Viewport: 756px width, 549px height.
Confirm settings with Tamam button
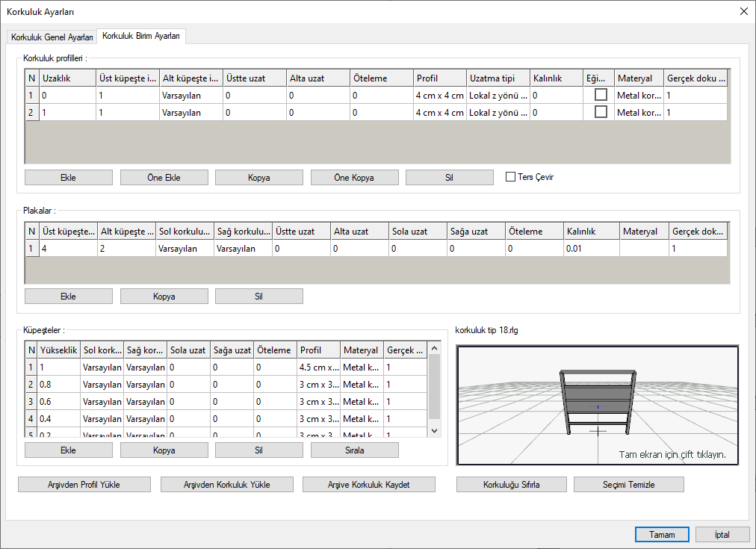(x=662, y=535)
